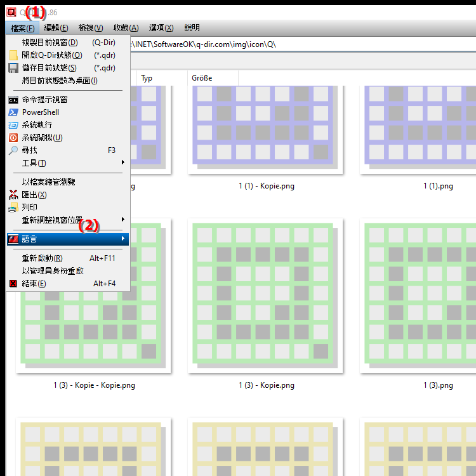Image resolution: width=476 pixels, height=476 pixels.
Task: Select thumbnail of 1 (3) - Kopie.png
Action: (x=265, y=296)
